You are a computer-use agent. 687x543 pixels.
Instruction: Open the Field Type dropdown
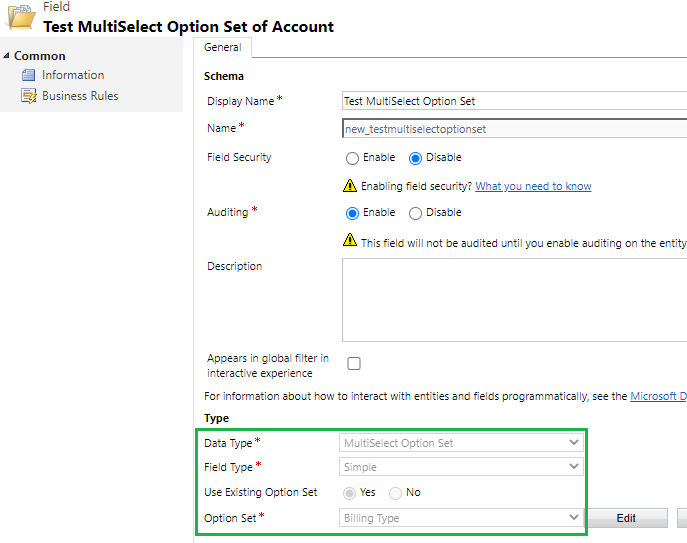tap(461, 467)
